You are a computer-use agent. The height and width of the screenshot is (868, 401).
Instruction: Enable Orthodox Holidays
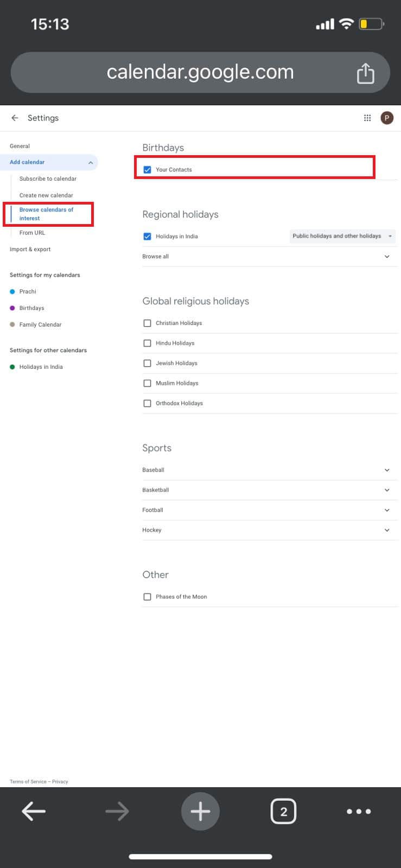point(147,404)
